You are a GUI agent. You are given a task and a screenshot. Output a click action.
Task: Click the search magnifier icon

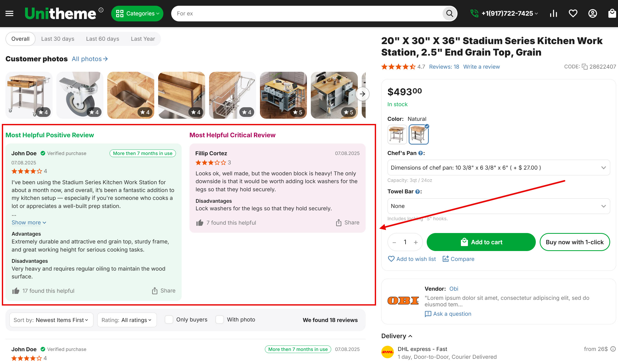pyautogui.click(x=449, y=13)
